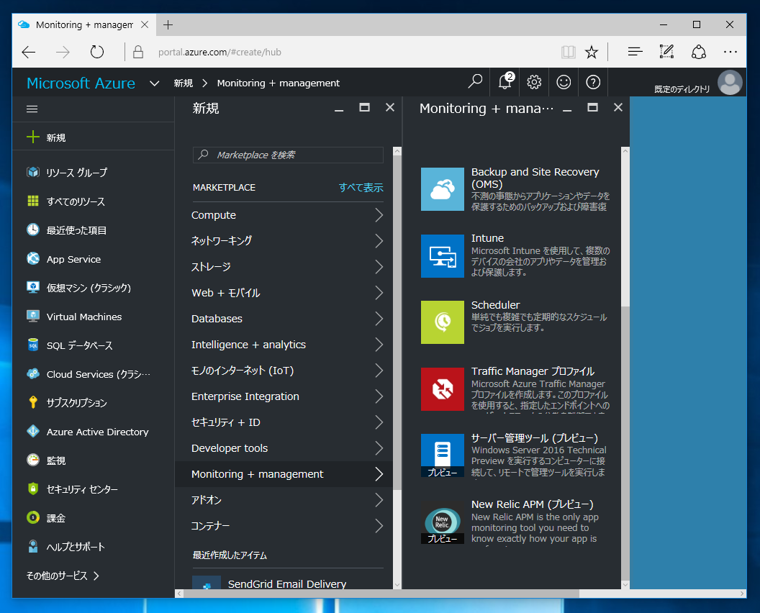Toggle the hamburger sidebar menu
This screenshot has width=760, height=613.
tap(32, 109)
